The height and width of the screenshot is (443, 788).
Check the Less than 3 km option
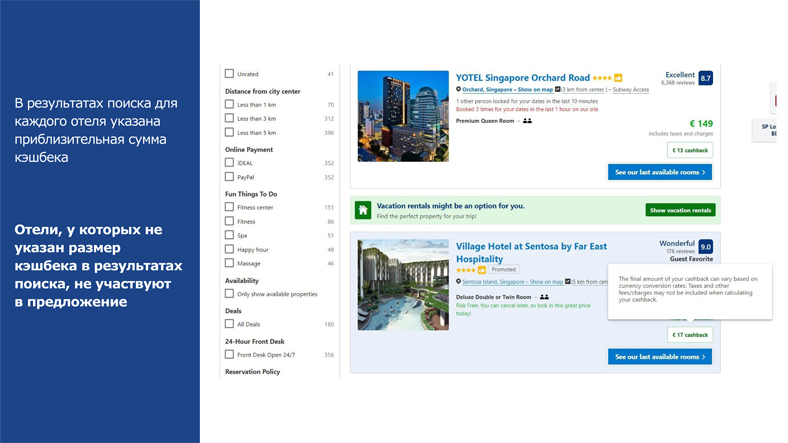click(229, 118)
